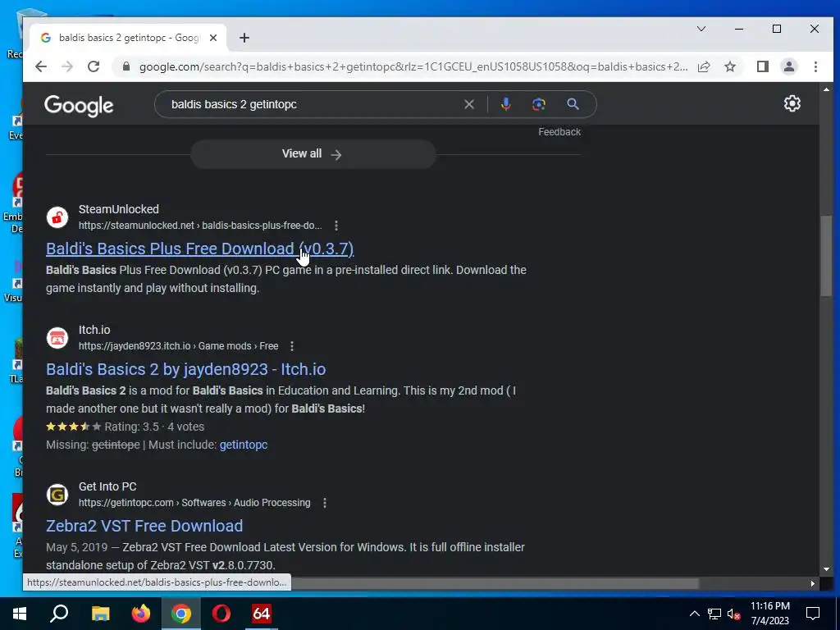Viewport: 840px width, 630px height.
Task: Open the Chrome three-dot menu
Action: tap(815, 66)
